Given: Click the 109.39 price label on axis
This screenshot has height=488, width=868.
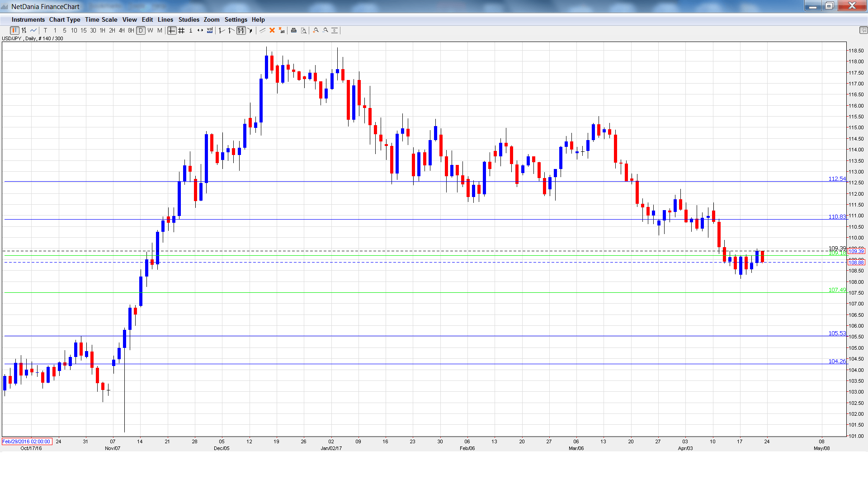Looking at the screenshot, I should click(857, 251).
